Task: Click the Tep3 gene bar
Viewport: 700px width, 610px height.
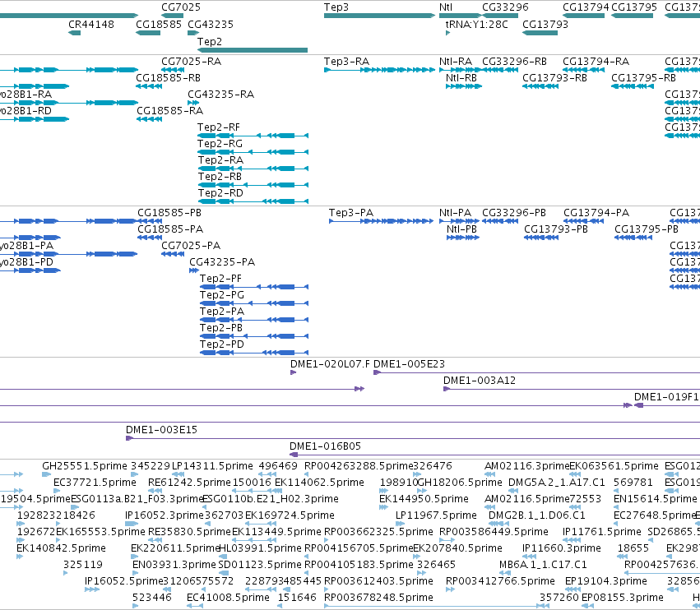Action: (x=379, y=16)
